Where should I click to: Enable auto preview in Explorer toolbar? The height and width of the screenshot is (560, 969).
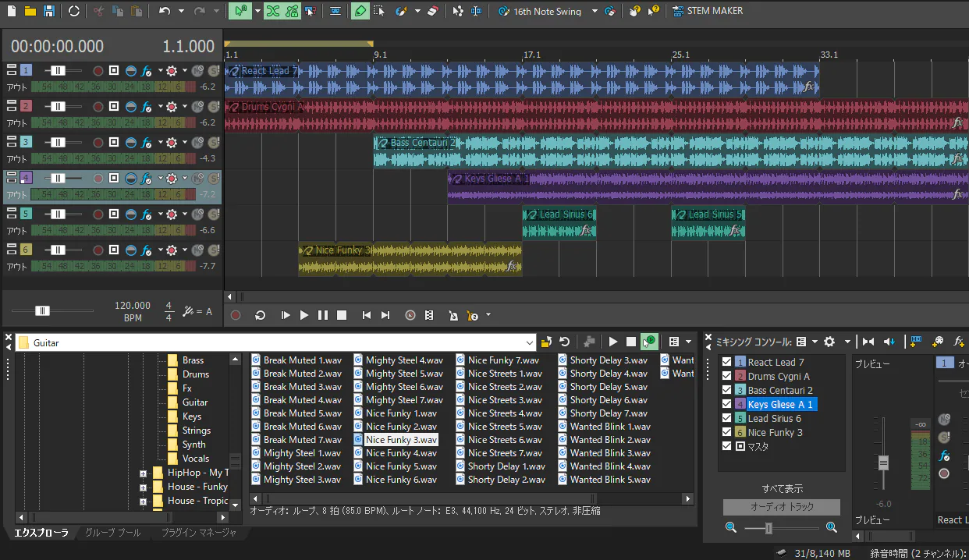click(x=648, y=342)
